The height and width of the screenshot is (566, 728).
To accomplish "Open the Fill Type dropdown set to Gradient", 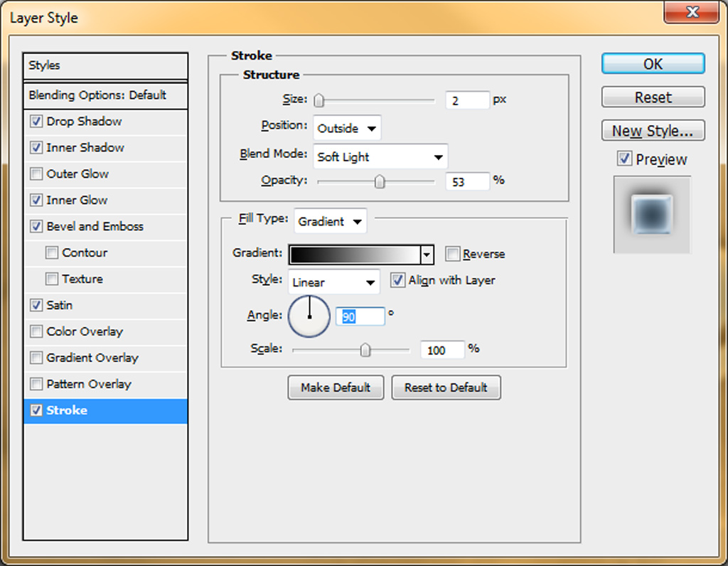I will pos(330,221).
